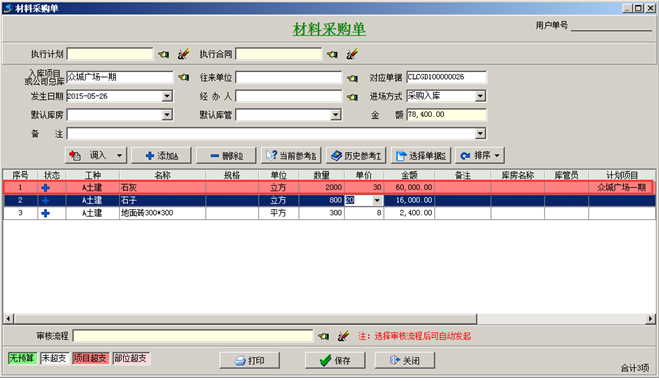The width and height of the screenshot is (659, 381).
Task: Click clear brush icon beside 审核流程 field
Action: click(343, 336)
